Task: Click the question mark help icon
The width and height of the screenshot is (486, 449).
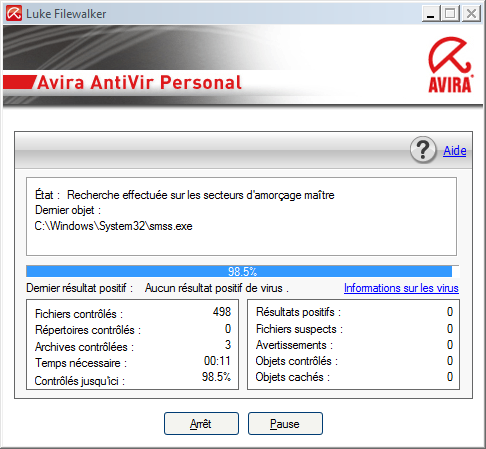Action: 423,150
